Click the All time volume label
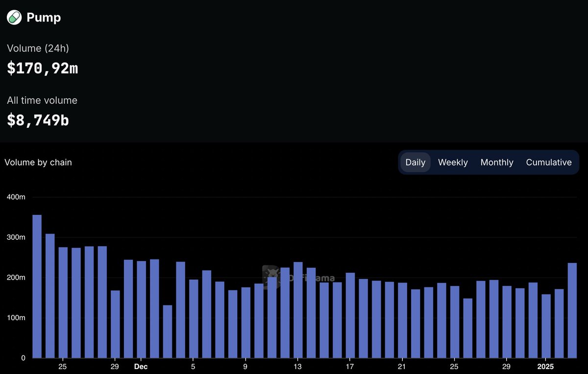 point(42,100)
